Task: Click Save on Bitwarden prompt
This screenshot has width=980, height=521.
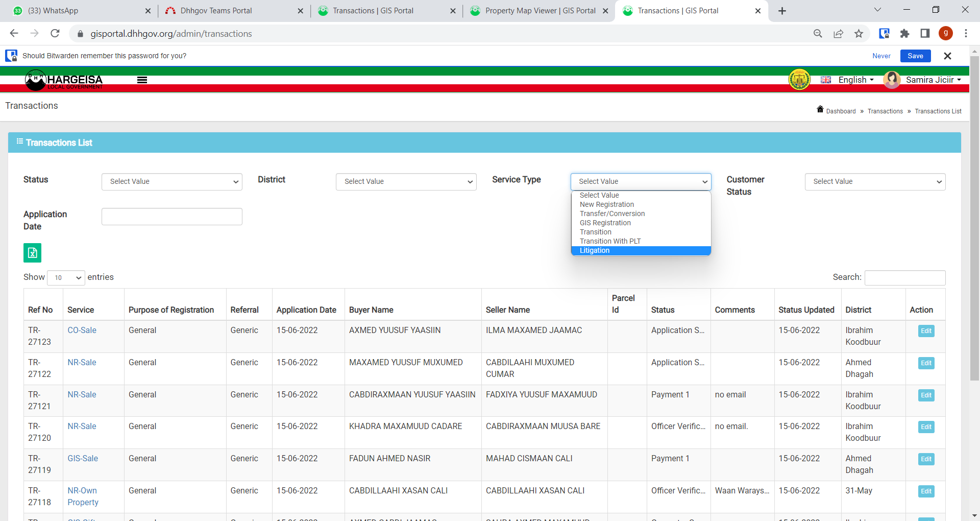Action: coord(915,56)
